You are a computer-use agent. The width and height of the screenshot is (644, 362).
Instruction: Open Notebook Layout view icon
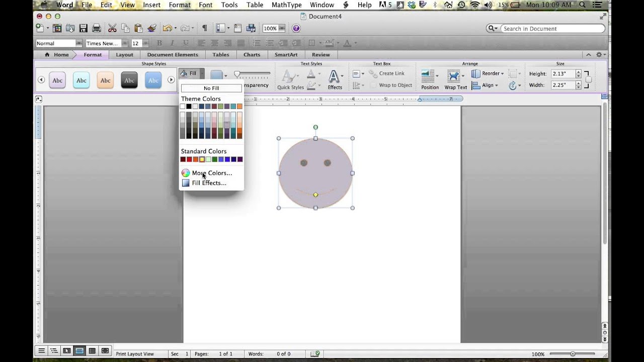coord(92,351)
